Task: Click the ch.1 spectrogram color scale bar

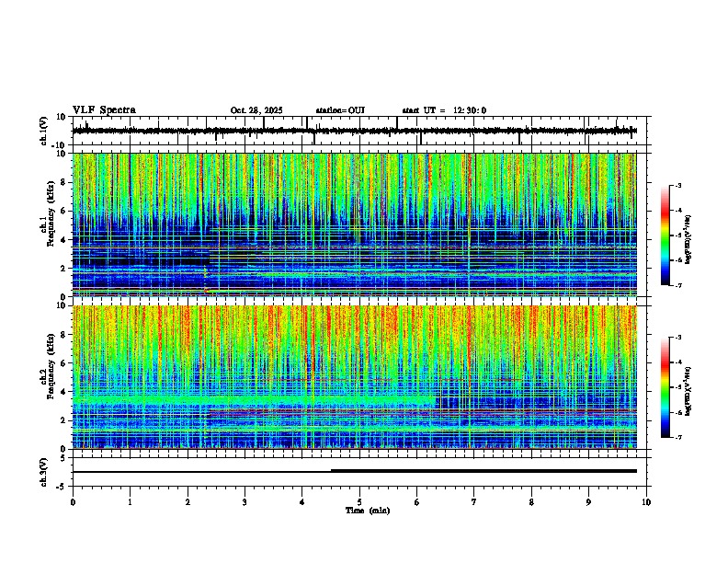Action: [x=665, y=236]
